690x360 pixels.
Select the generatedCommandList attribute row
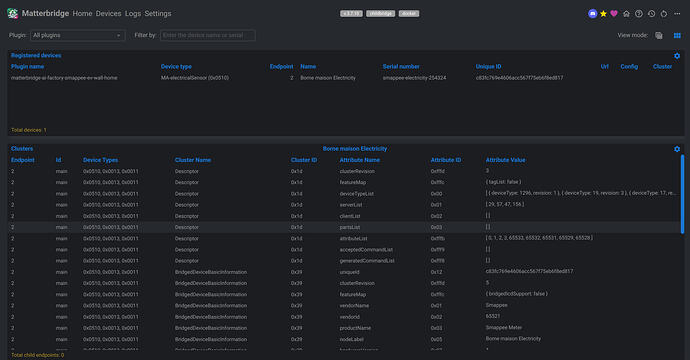[x=345, y=261]
